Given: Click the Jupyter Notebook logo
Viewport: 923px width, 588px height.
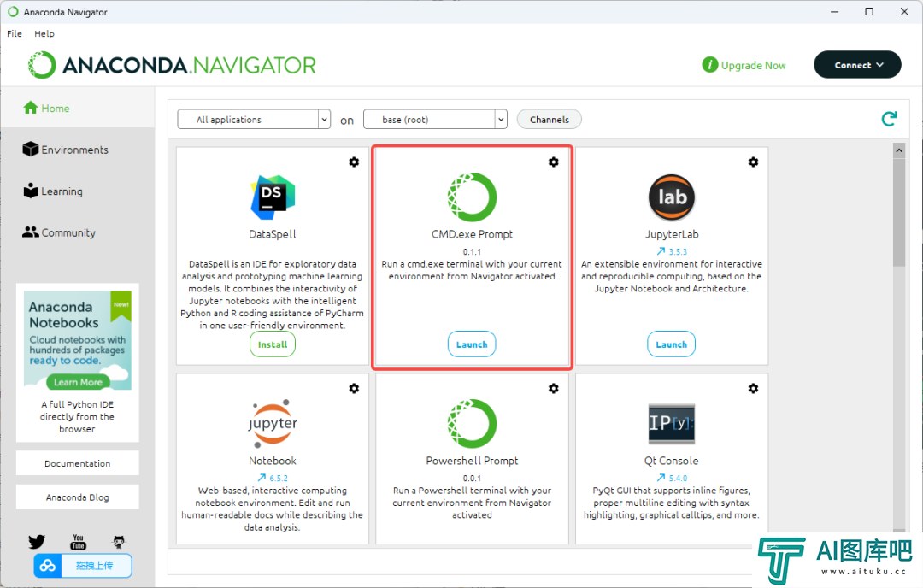Looking at the screenshot, I should 273,424.
